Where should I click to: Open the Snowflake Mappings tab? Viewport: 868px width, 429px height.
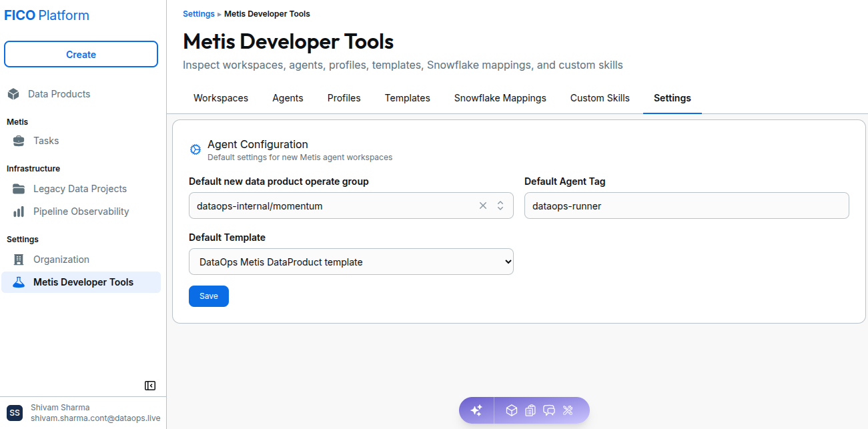[x=500, y=98]
